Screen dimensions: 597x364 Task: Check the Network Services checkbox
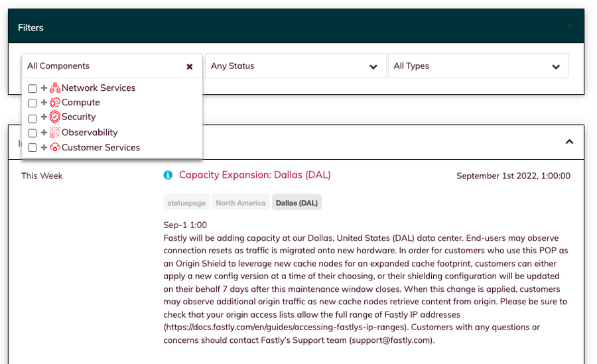(33, 88)
